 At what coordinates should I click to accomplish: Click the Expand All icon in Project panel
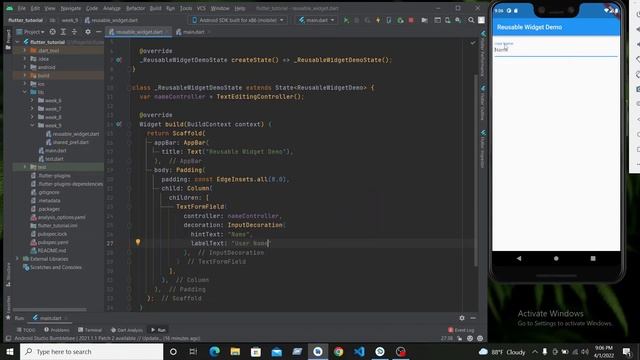(x=63, y=31)
